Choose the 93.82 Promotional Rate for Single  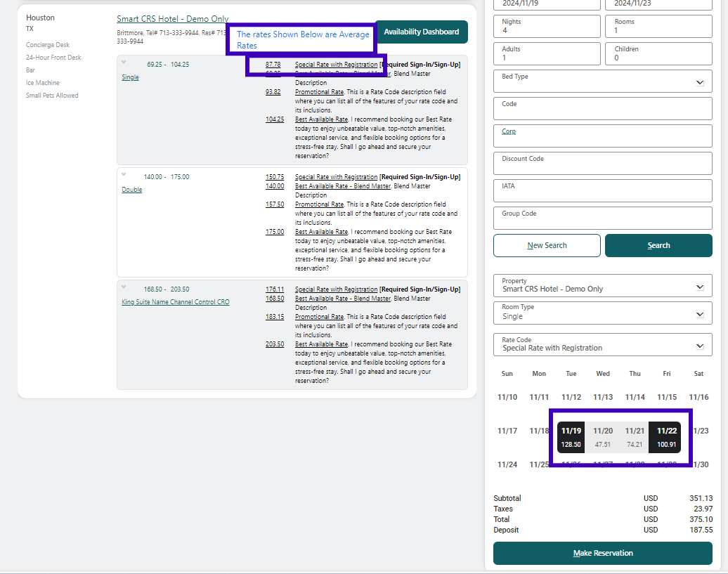tap(273, 92)
